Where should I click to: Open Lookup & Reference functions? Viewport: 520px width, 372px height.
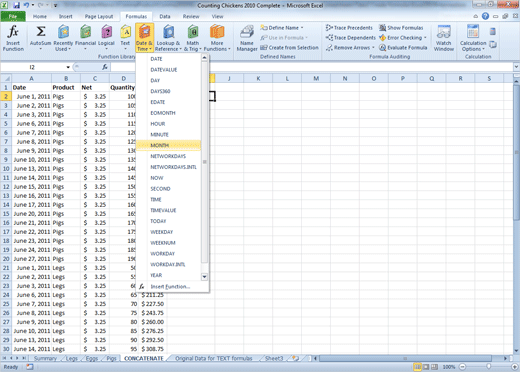click(168, 38)
